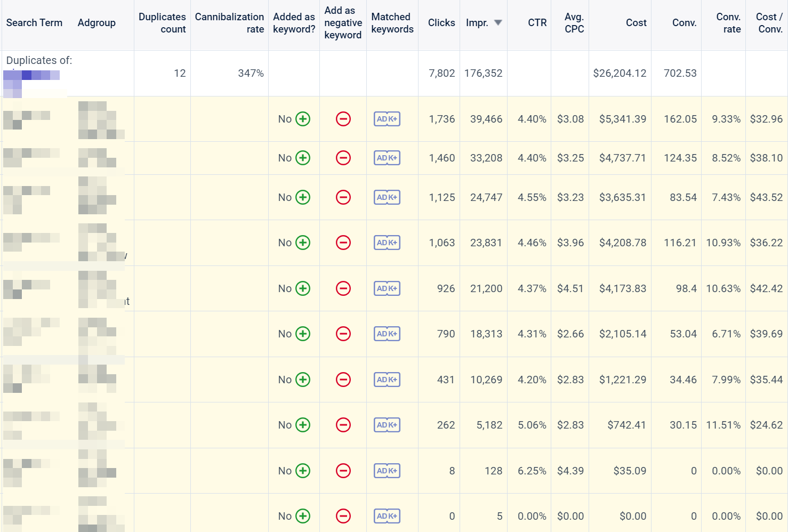Open AD K+ badge on row with 431 clicks
The height and width of the screenshot is (532, 788).
point(387,380)
